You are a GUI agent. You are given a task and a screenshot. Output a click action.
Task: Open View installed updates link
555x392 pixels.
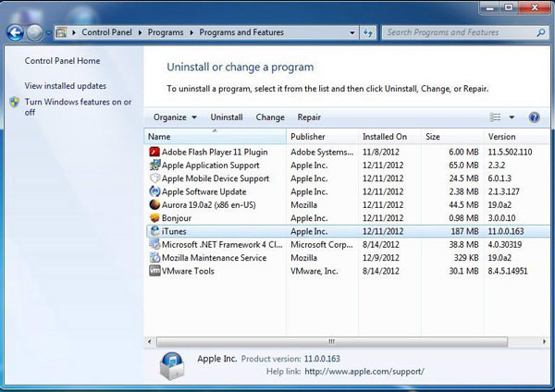pyautogui.click(x=66, y=86)
